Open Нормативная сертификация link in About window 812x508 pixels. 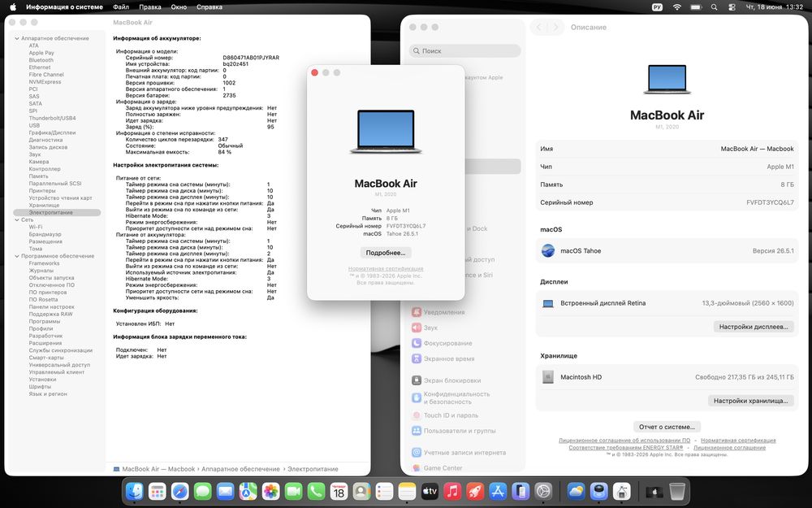(x=386, y=268)
